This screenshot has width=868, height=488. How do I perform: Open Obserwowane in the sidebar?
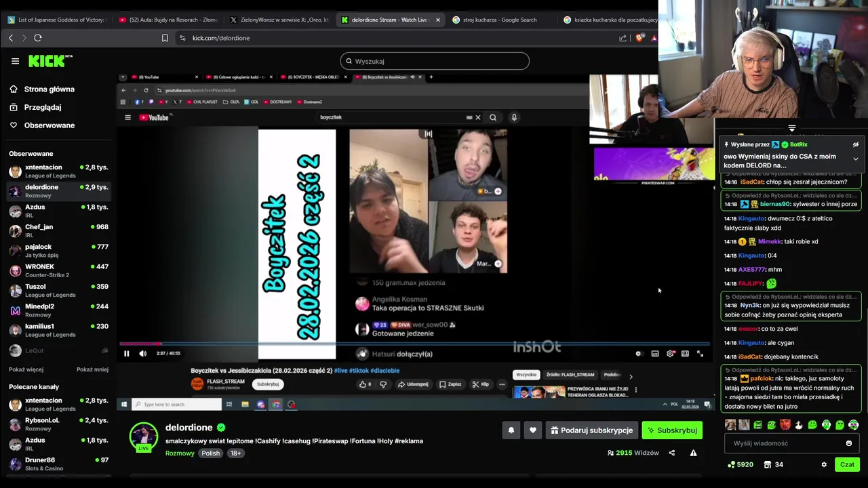pyautogui.click(x=42, y=125)
